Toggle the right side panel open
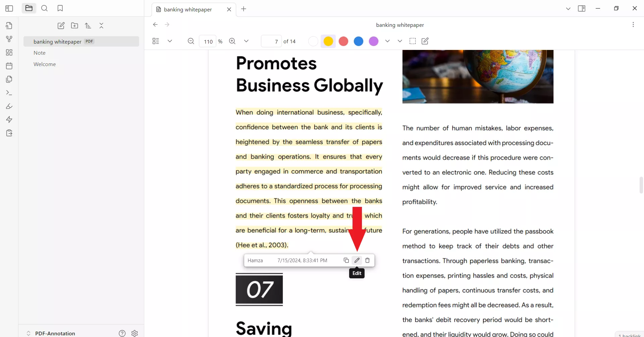The width and height of the screenshot is (644, 337). [582, 8]
